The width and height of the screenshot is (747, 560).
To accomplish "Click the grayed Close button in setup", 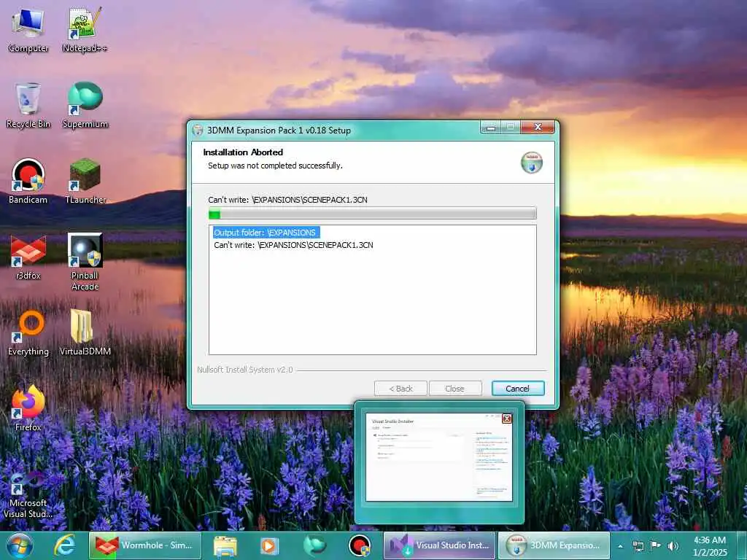I will [x=455, y=389].
